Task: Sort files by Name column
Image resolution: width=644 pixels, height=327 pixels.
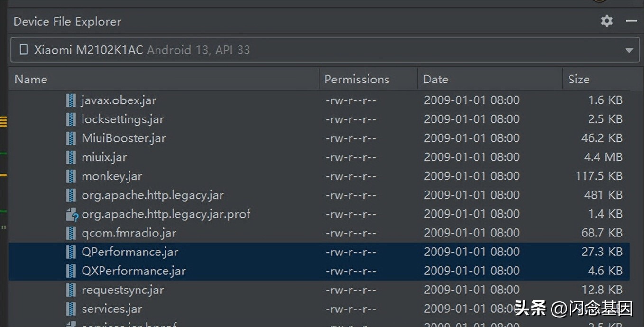Action: tap(31, 79)
